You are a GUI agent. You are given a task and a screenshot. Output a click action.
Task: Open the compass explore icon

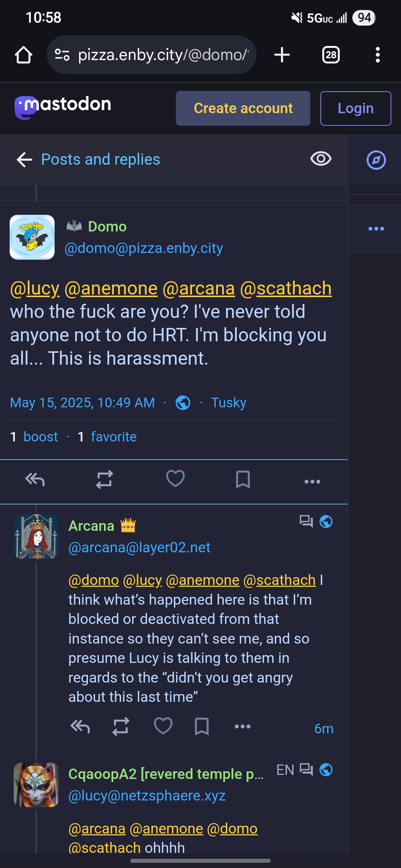pyautogui.click(x=376, y=160)
